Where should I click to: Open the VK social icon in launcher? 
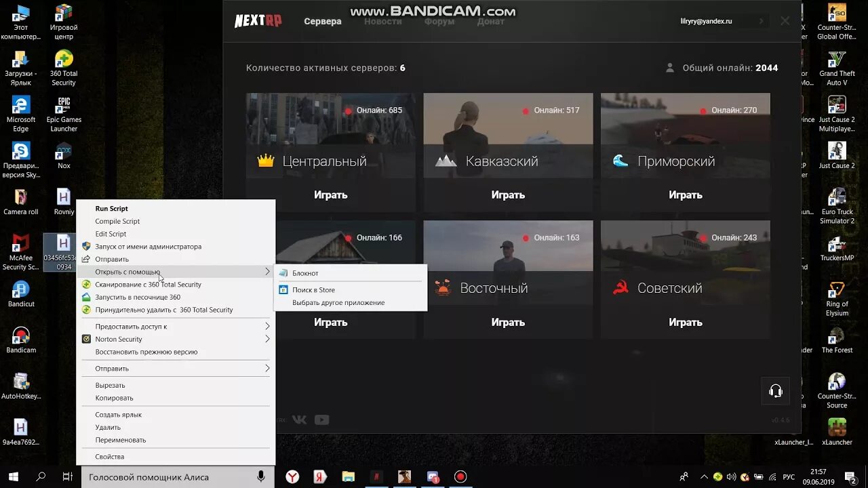[299, 420]
